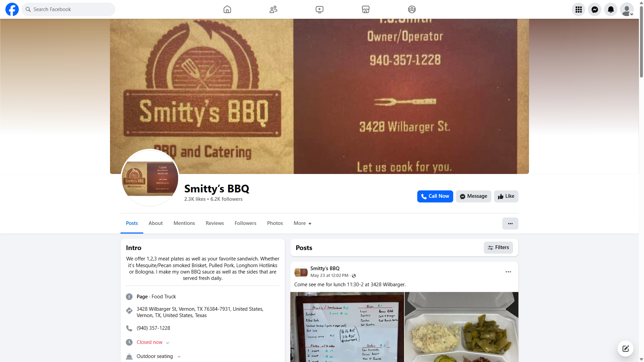Open the apps menu grid icon
This screenshot has height=362, width=644.
[578, 9]
